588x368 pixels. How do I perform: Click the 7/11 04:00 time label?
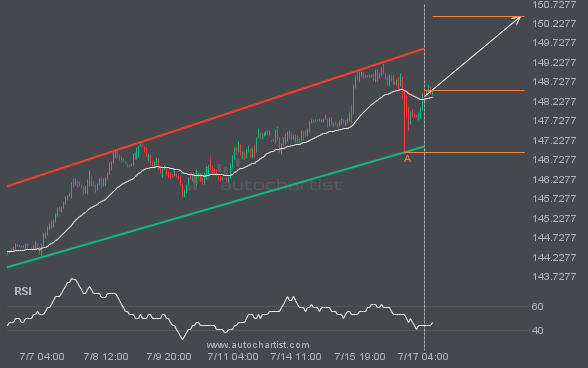(233, 357)
